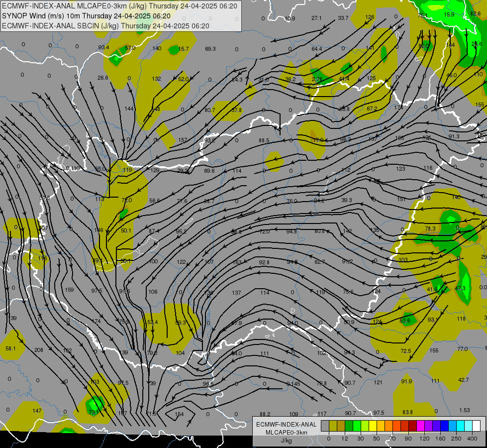Click map value '33.7'

point(343,18)
